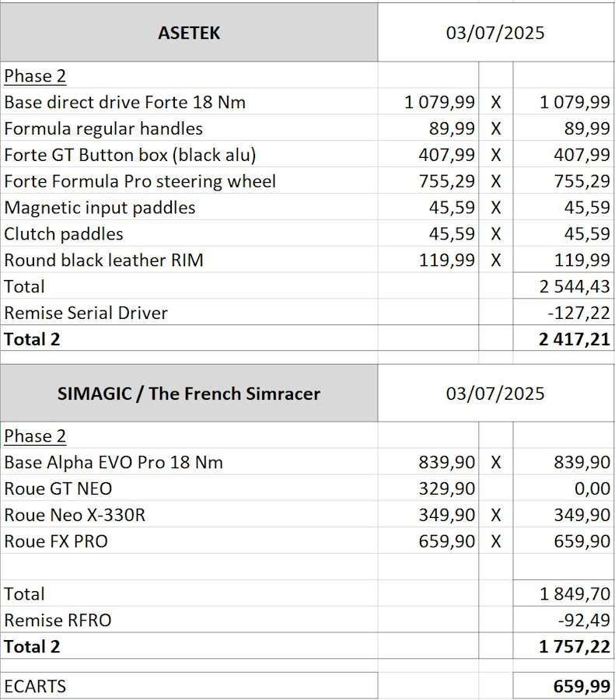Select the ASETEK date cell 03/07/2025
615x700 pixels.
(495, 33)
